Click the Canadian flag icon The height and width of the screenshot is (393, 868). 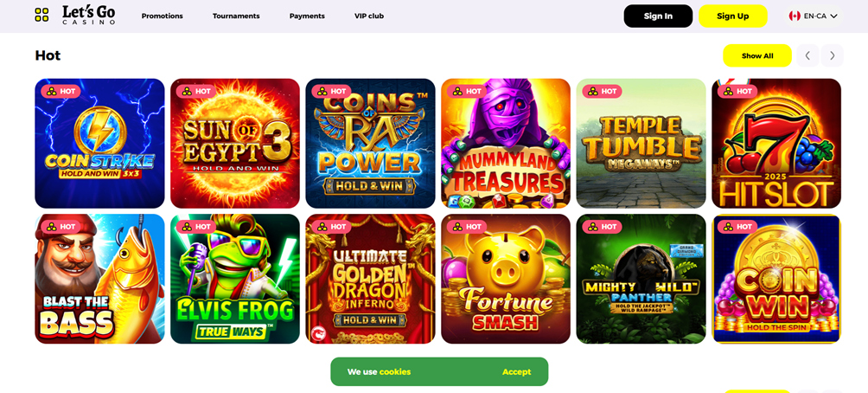[795, 16]
